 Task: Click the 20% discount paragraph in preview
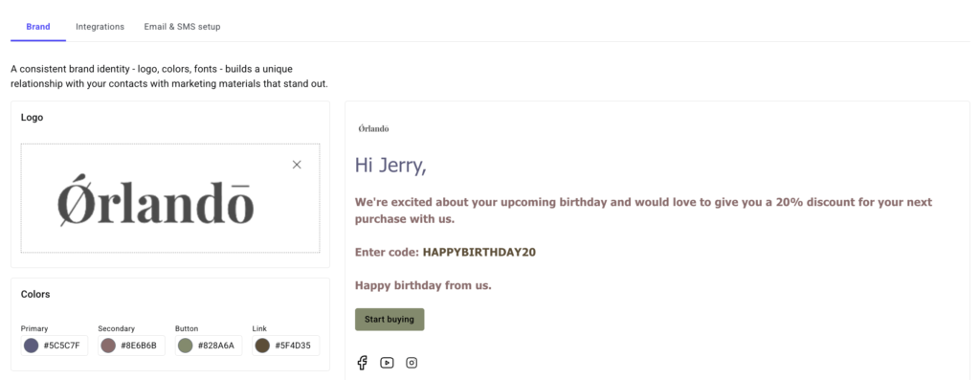coord(644,211)
